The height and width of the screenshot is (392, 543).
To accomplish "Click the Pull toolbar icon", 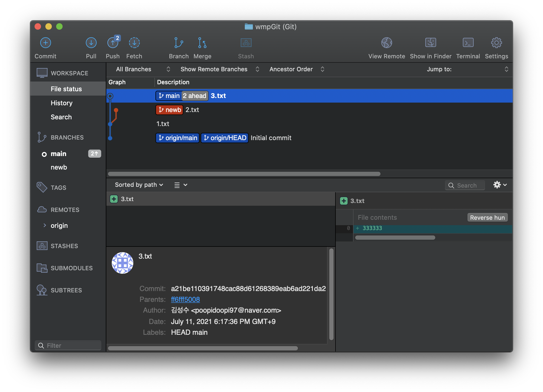I will point(91,43).
